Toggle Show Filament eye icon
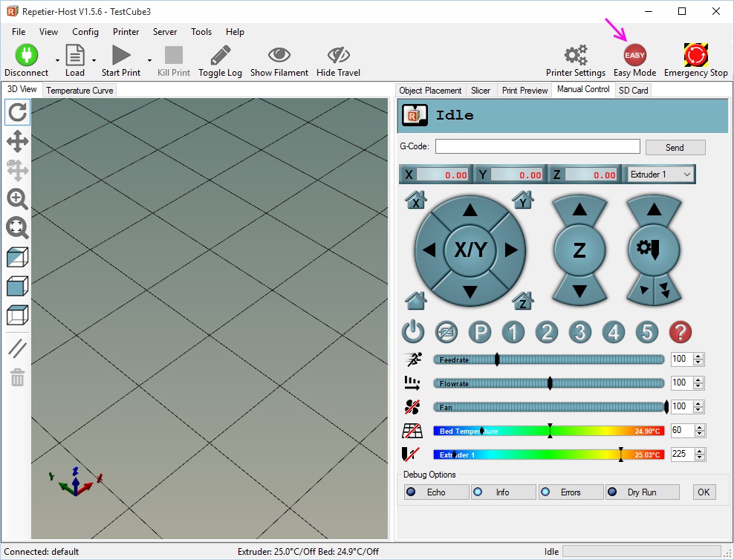Screen dimensions: 734x560 tap(279, 55)
